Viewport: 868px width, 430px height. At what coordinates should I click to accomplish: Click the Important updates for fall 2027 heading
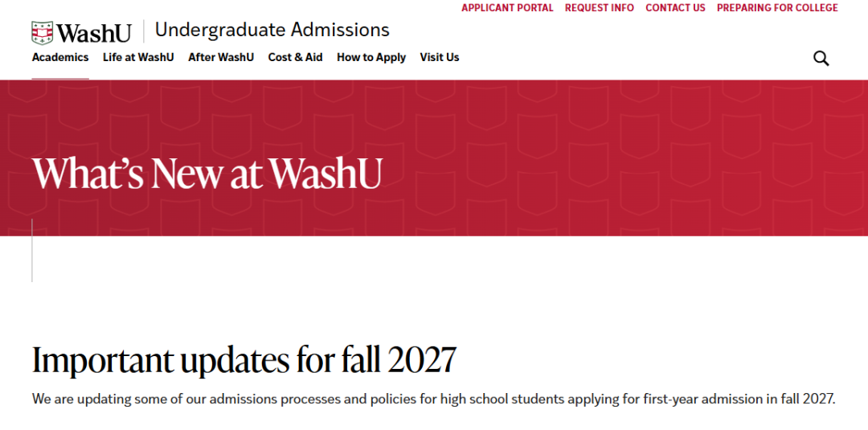[x=244, y=359]
